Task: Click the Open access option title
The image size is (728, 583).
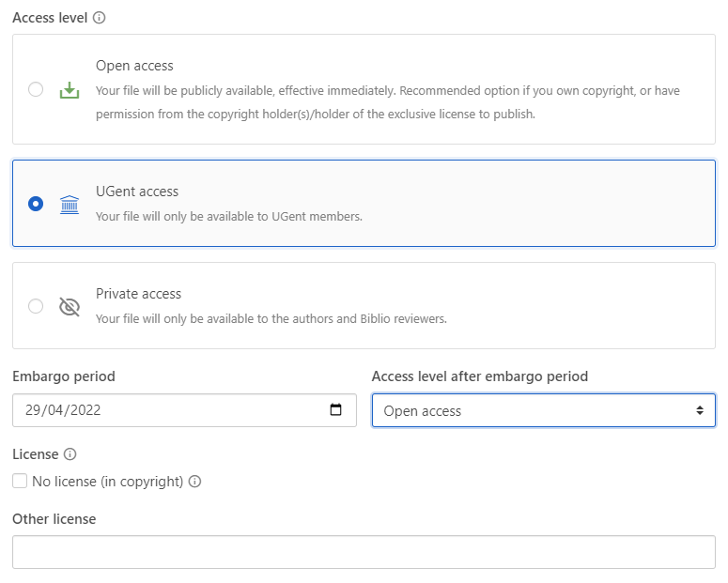Action: (x=134, y=66)
